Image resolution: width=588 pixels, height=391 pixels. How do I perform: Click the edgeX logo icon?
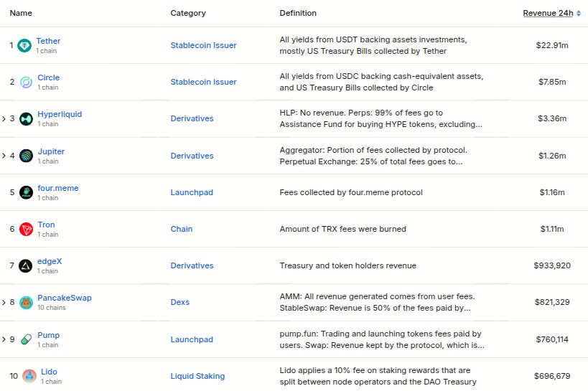click(x=26, y=265)
